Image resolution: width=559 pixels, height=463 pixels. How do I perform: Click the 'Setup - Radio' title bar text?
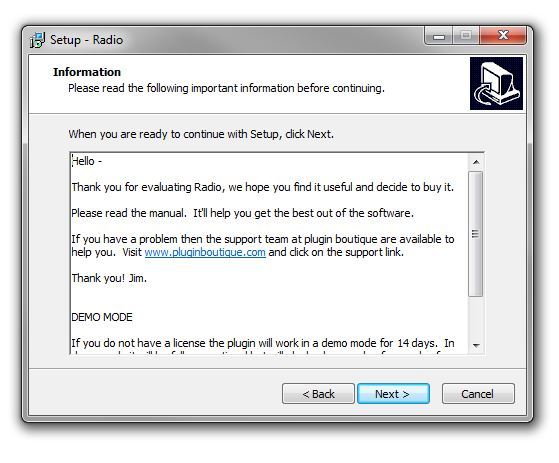(87, 40)
